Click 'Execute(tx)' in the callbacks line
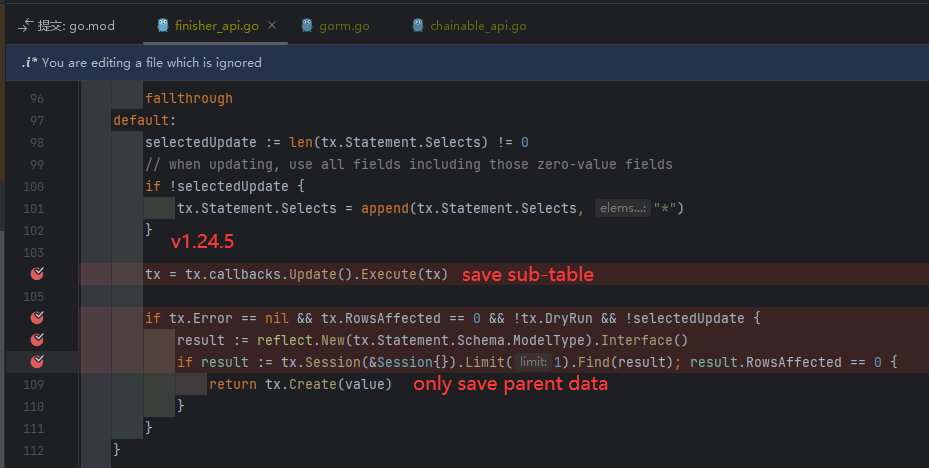Image resolution: width=929 pixels, height=468 pixels. [x=404, y=274]
